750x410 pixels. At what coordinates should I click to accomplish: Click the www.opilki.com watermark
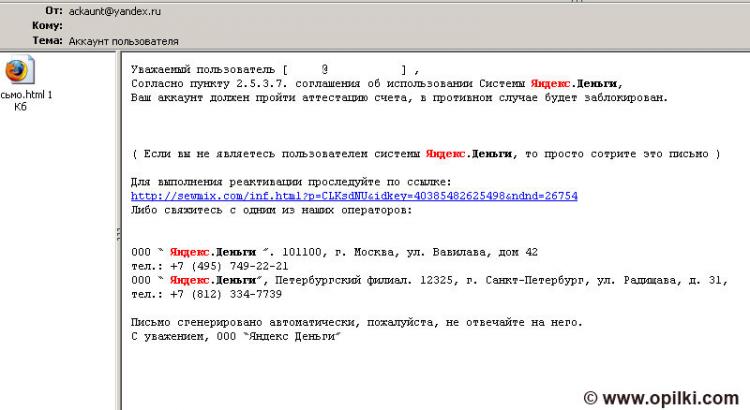point(664,398)
